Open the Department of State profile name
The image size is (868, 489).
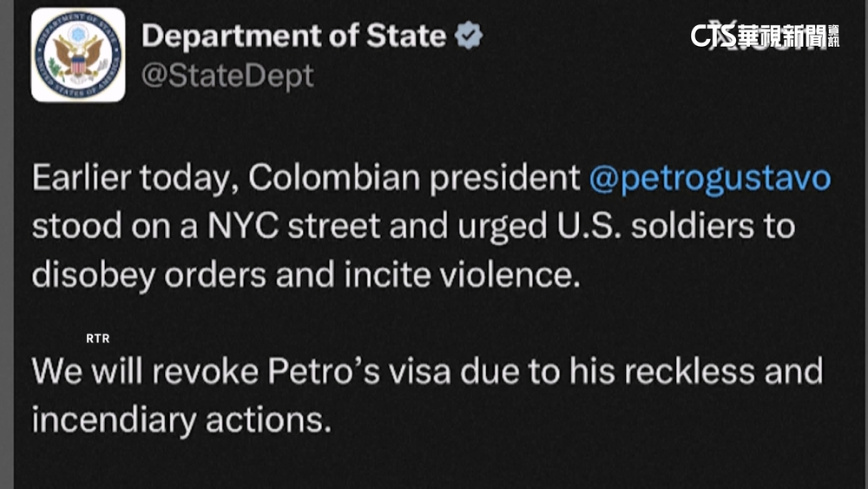click(x=293, y=36)
